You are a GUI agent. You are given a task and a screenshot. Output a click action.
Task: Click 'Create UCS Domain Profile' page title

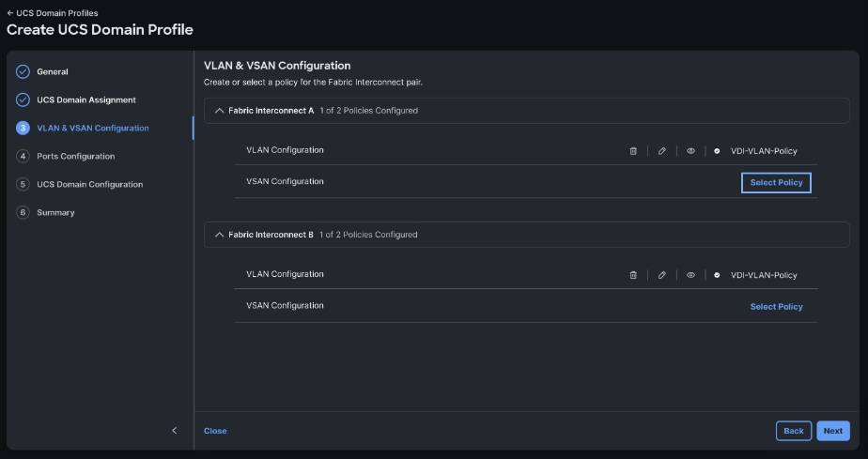pos(100,30)
